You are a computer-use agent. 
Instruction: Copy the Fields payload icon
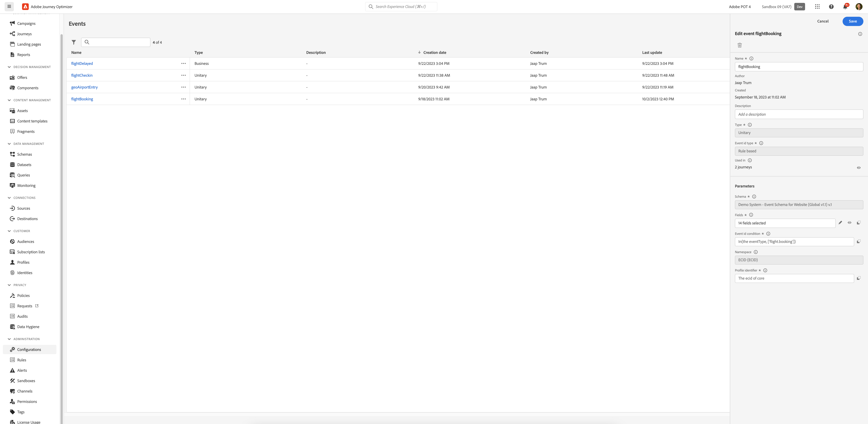859,223
